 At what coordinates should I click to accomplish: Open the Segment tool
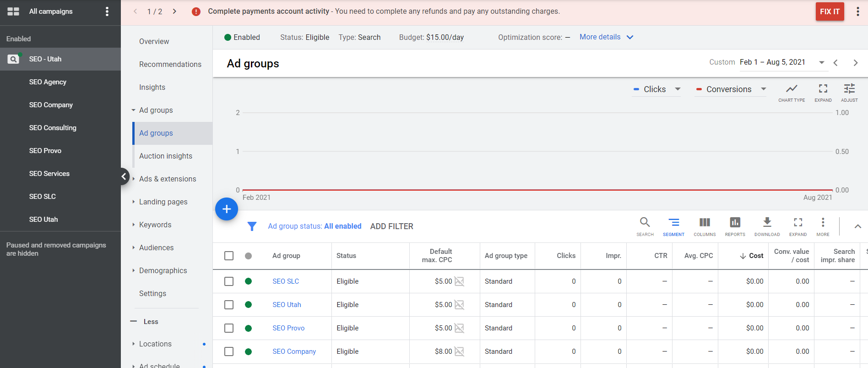click(x=673, y=226)
